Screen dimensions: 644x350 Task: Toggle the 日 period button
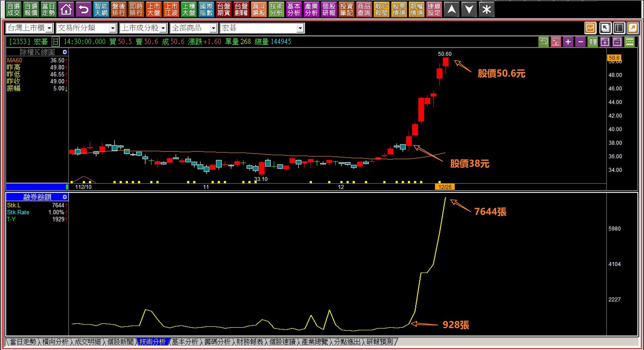tap(55, 41)
